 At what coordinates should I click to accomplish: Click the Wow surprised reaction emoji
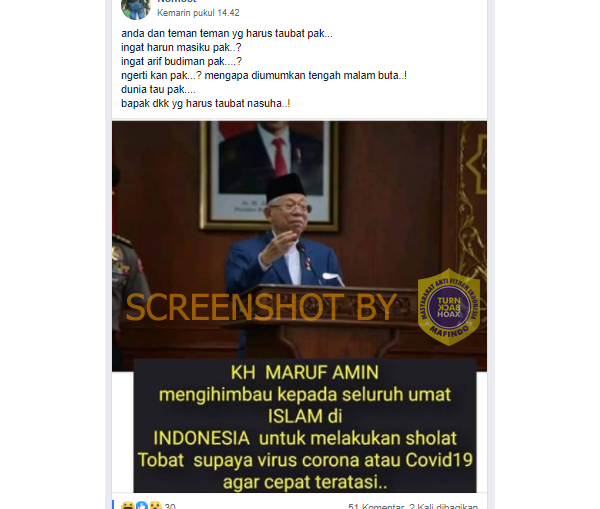(155, 506)
